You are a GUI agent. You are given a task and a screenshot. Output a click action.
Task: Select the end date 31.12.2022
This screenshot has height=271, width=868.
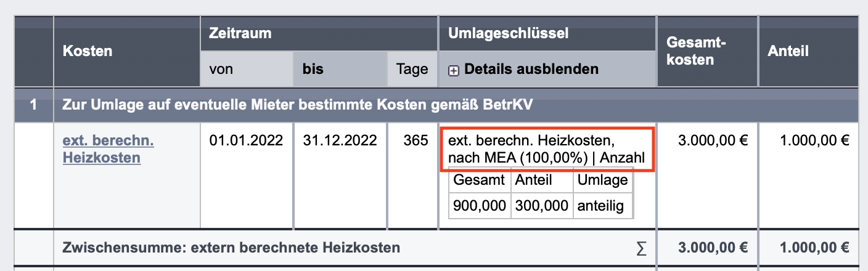coord(340,140)
